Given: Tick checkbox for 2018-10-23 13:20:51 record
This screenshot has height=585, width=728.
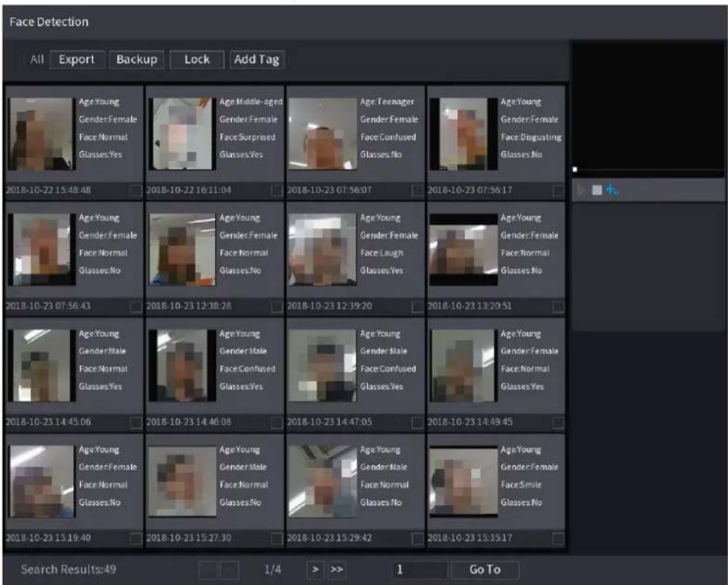Looking at the screenshot, I should (558, 306).
